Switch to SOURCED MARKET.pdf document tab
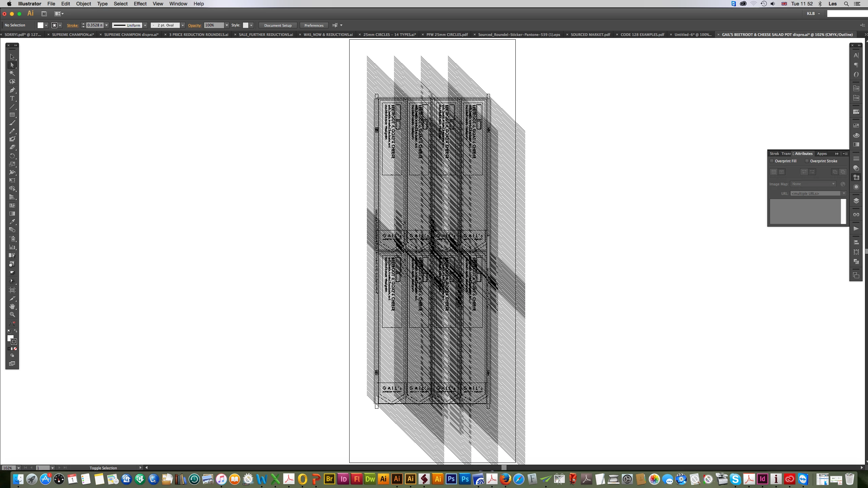The height and width of the screenshot is (488, 868). (x=590, y=35)
